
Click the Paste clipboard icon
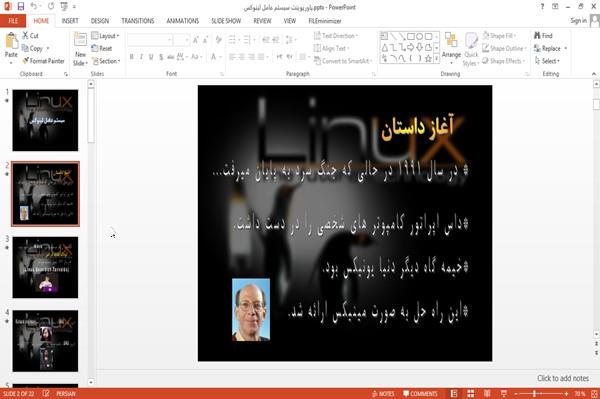click(x=11, y=41)
